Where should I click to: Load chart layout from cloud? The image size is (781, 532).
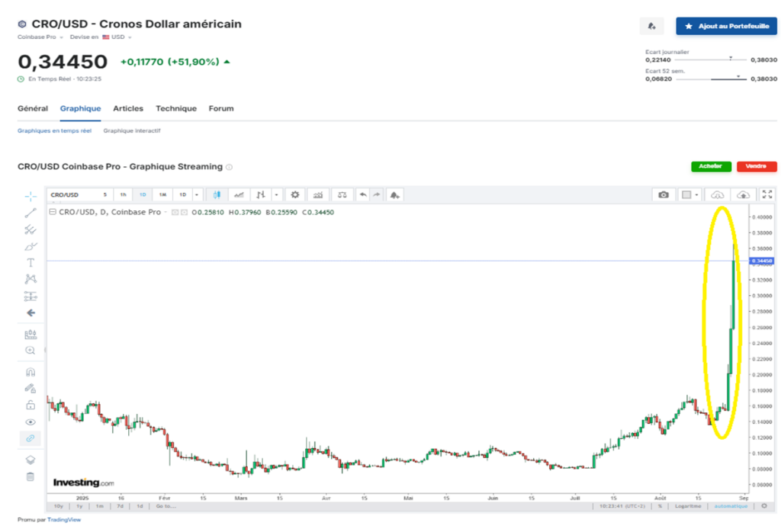(717, 194)
